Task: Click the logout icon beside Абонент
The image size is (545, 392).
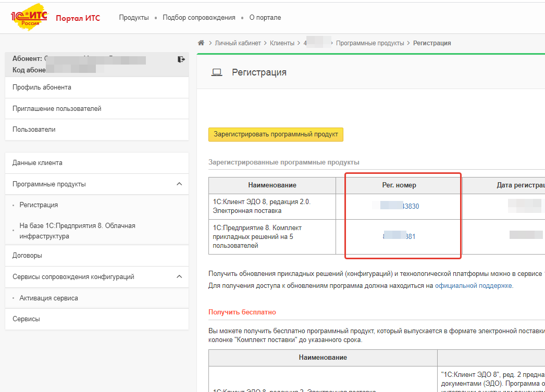Action: [181, 59]
